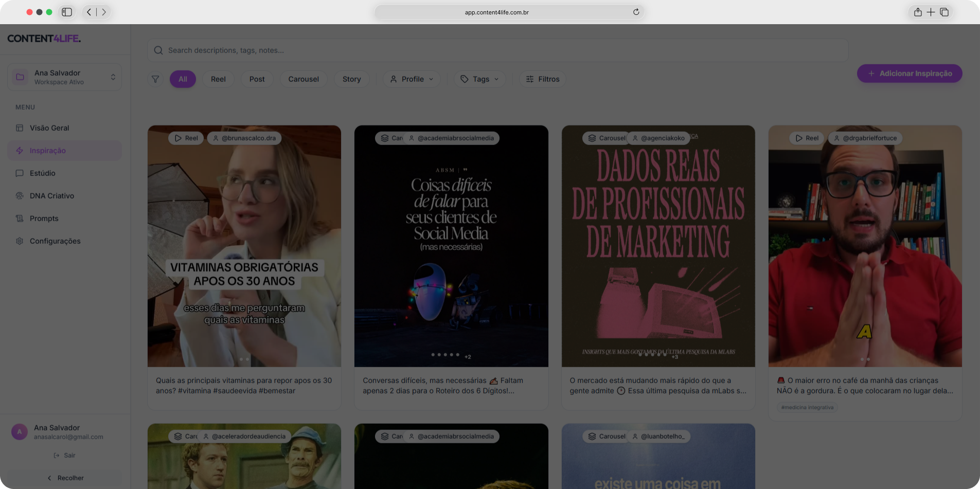Image resolution: width=980 pixels, height=489 pixels.
Task: Open DNA Criativo from the menu
Action: coord(65,196)
